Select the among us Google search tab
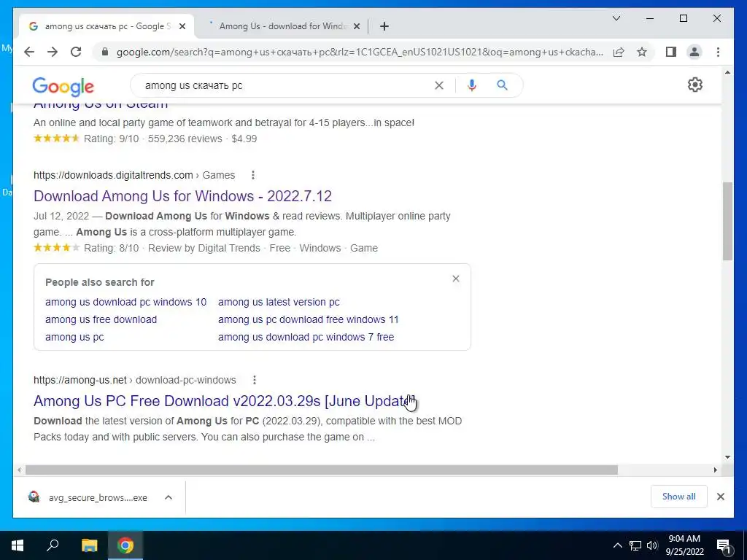 pyautogui.click(x=107, y=26)
